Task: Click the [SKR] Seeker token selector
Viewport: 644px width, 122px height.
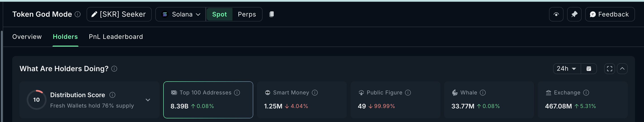Action: (119, 14)
